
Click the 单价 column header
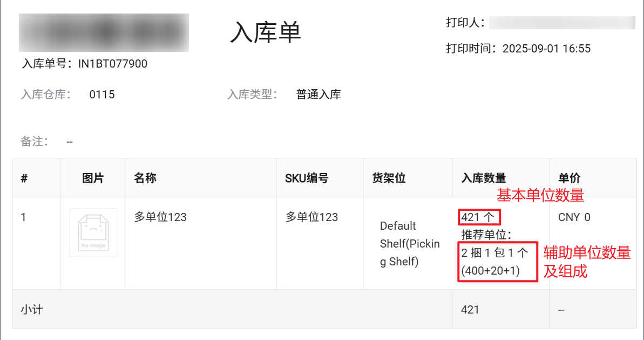(x=570, y=178)
